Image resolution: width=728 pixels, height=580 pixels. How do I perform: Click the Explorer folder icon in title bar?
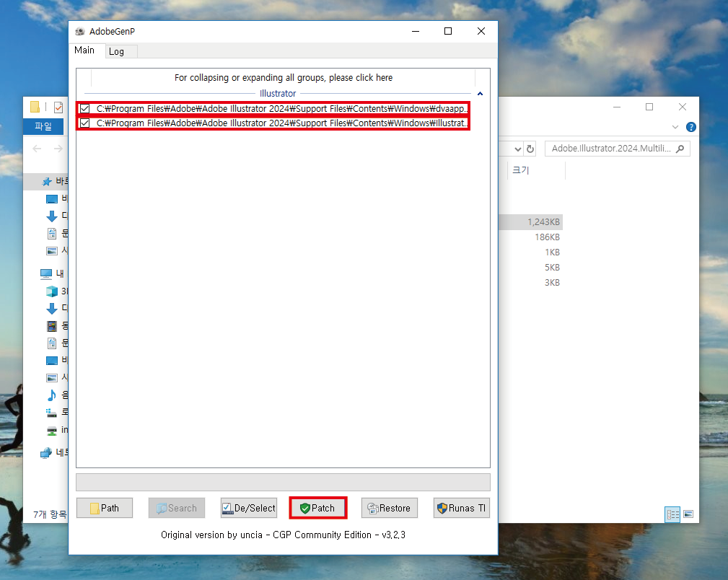tap(35, 107)
